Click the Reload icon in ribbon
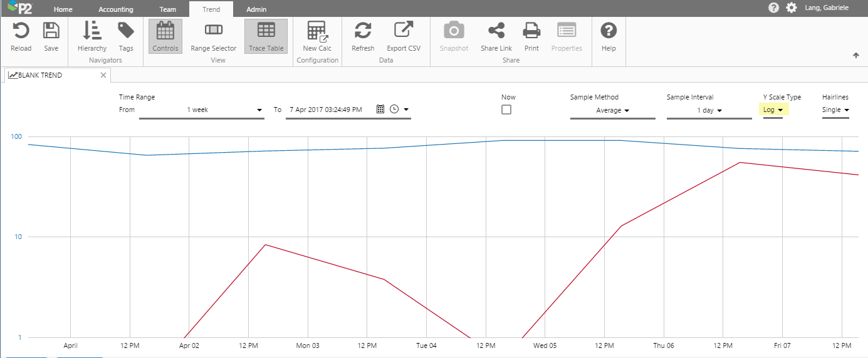 pyautogui.click(x=21, y=36)
